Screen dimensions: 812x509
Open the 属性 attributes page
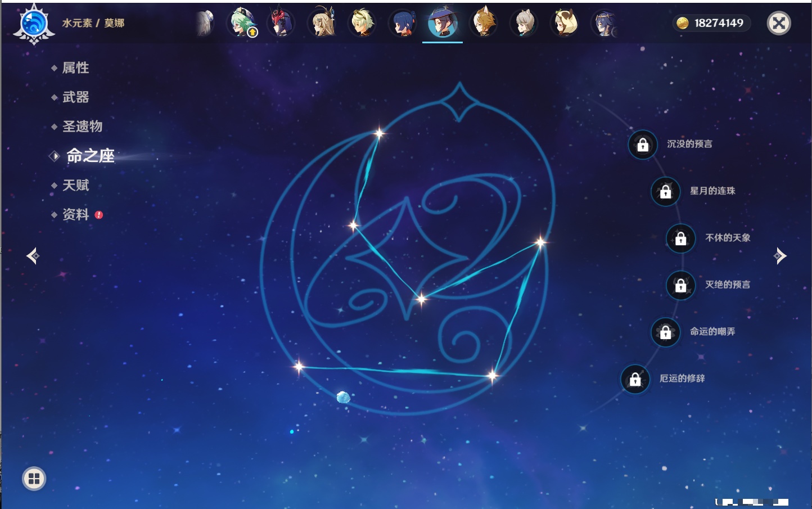coord(75,68)
